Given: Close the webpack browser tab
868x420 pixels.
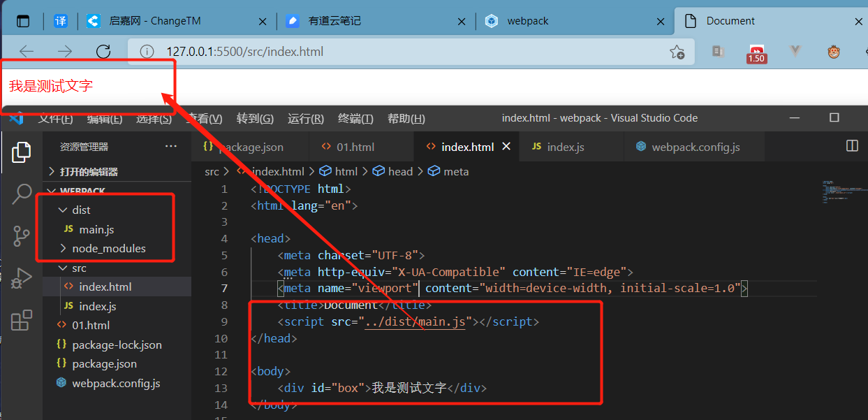Looking at the screenshot, I should click(x=661, y=22).
